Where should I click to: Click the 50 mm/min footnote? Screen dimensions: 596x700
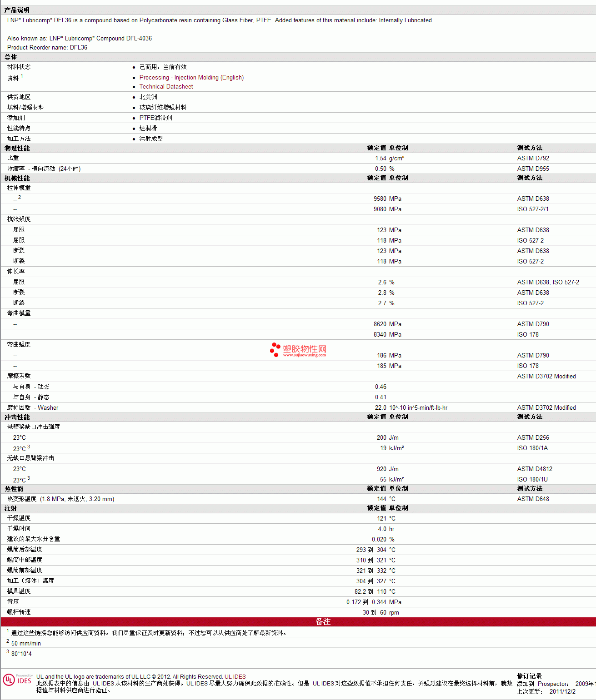26,644
